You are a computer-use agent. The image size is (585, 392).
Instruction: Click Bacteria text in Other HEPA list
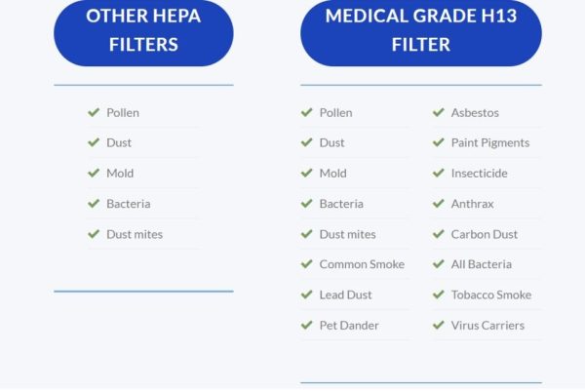[x=129, y=204]
